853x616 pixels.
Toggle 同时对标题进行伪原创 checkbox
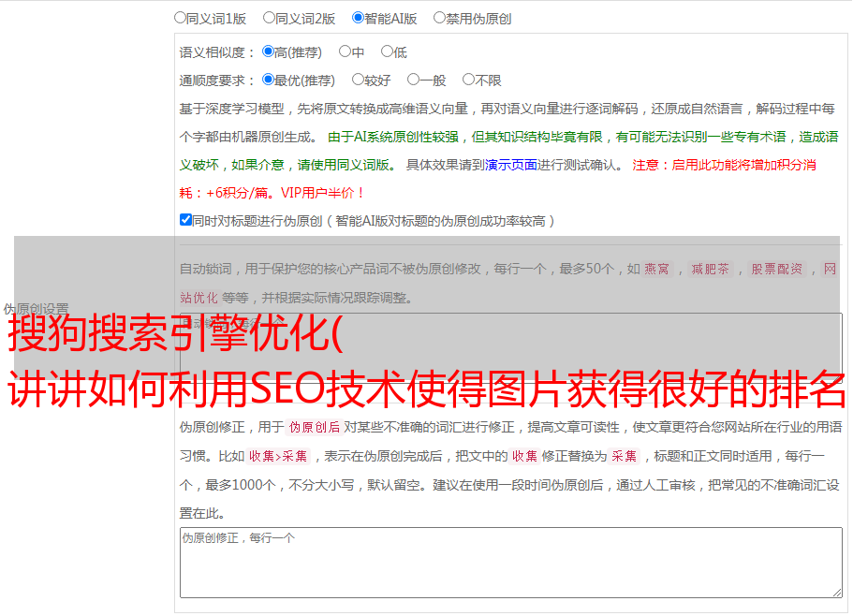(x=185, y=220)
